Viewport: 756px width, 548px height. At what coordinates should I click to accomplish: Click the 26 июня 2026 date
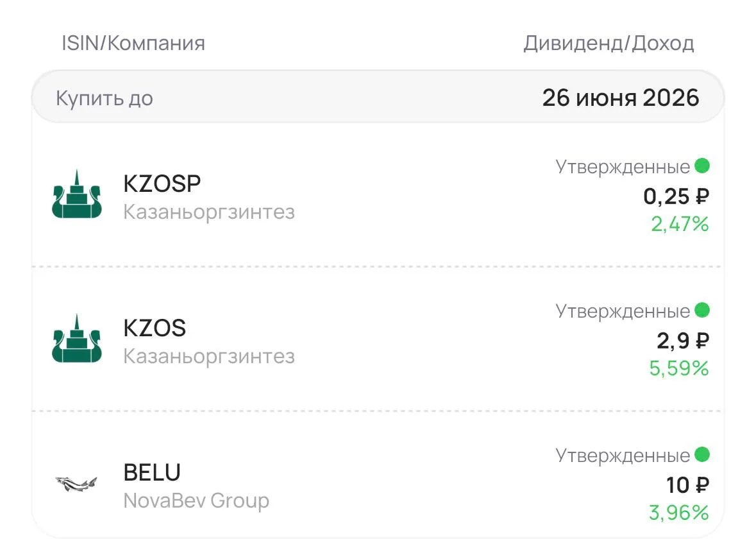tap(621, 98)
